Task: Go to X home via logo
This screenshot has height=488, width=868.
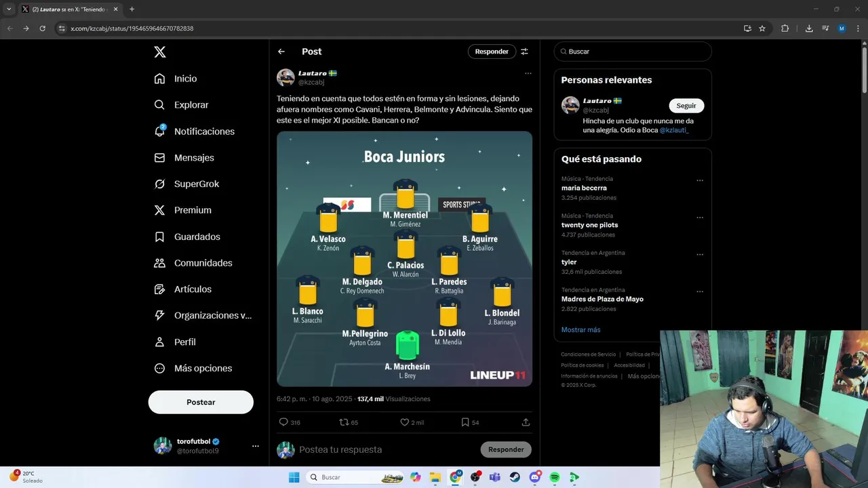Action: click(159, 52)
